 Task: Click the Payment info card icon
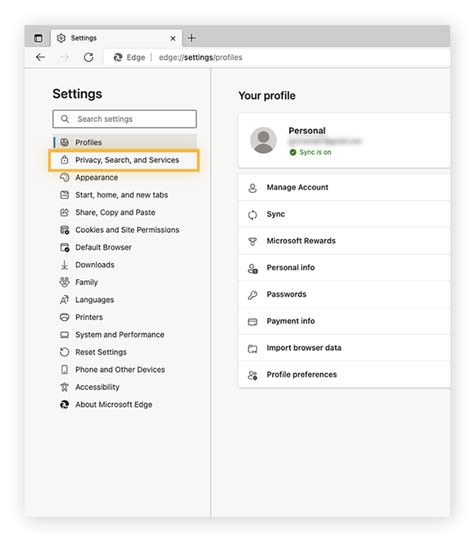pyautogui.click(x=253, y=322)
